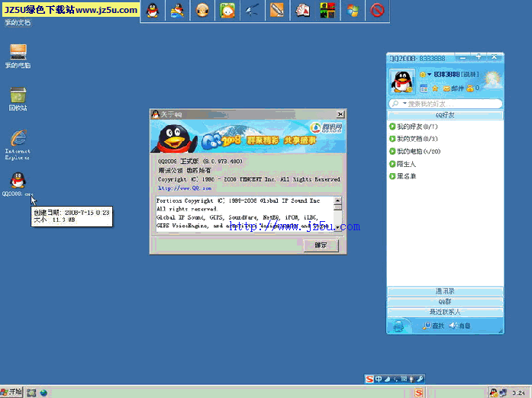532x398 pixels.
Task: Click the gold money bag icon
Action: point(470,88)
